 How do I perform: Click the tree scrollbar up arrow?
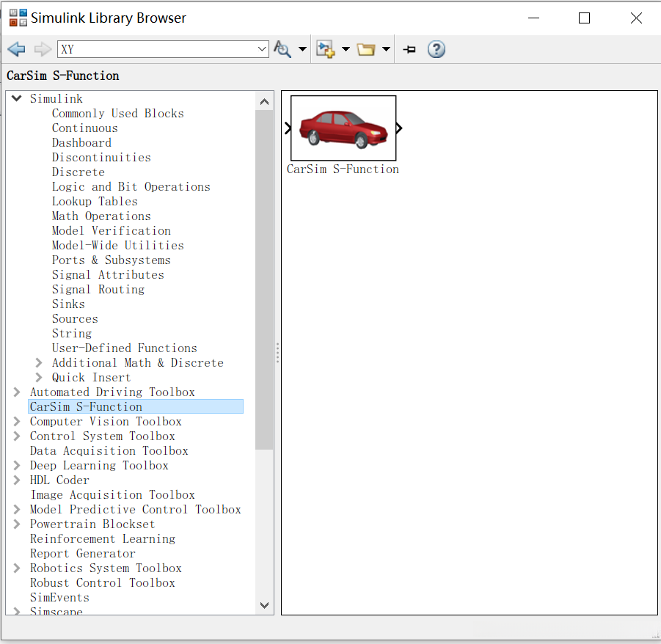click(x=264, y=101)
